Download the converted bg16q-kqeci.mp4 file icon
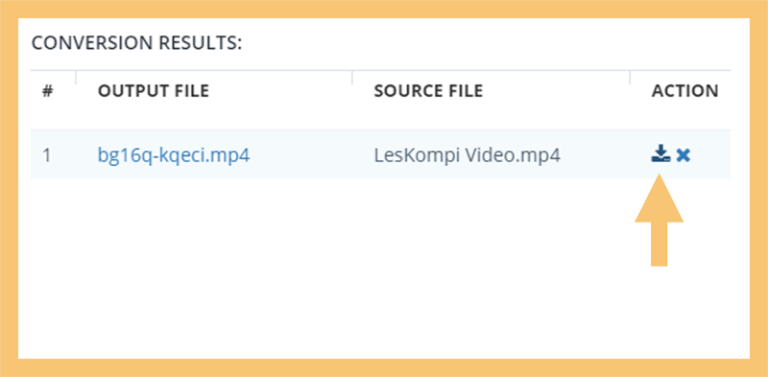768x377 pixels. 660,154
